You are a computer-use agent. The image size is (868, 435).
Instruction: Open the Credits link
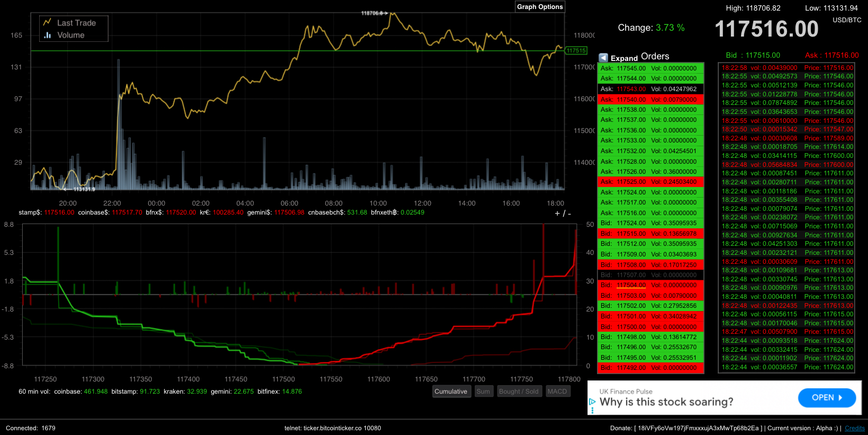[855, 428]
